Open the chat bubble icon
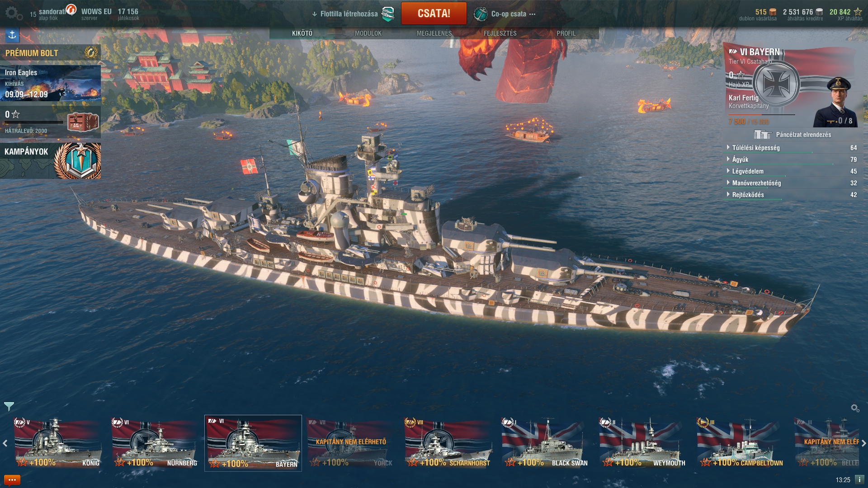 coord(12,480)
